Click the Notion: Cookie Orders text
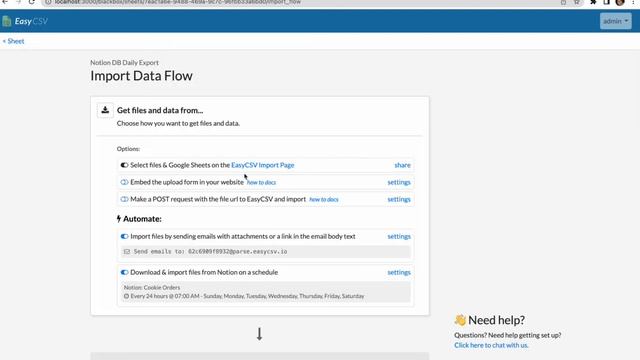Viewport: 640px width, 360px height. point(152,288)
